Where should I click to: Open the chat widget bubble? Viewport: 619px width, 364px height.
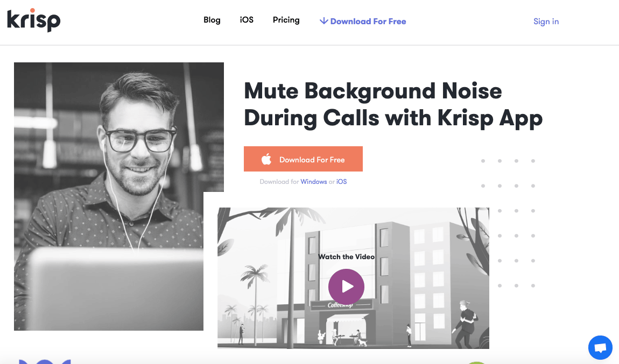click(600, 347)
